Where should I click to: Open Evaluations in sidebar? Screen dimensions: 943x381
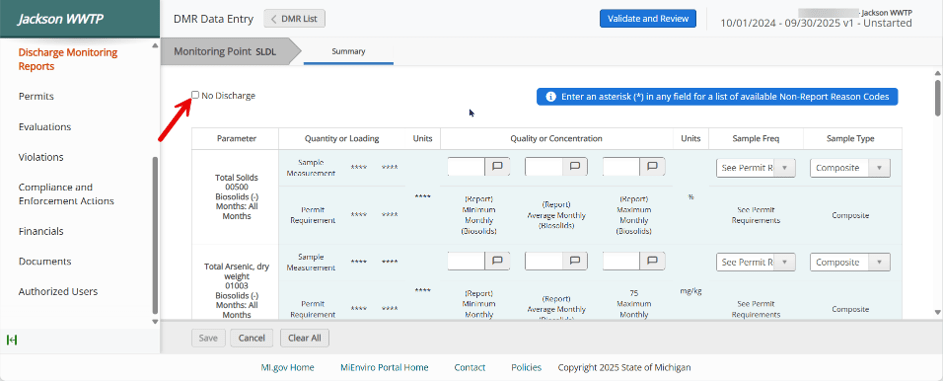tap(45, 127)
